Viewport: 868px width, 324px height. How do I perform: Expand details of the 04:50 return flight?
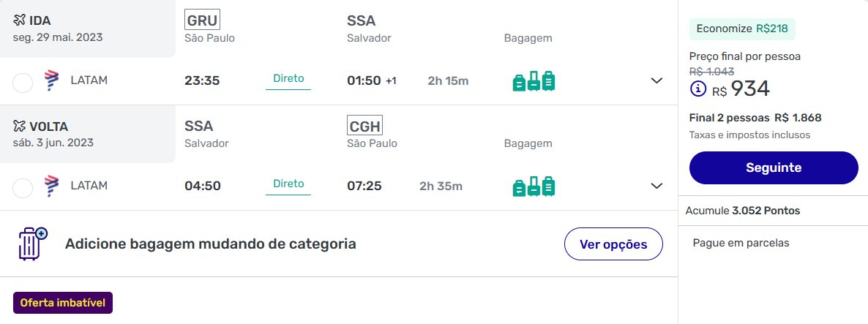[656, 186]
